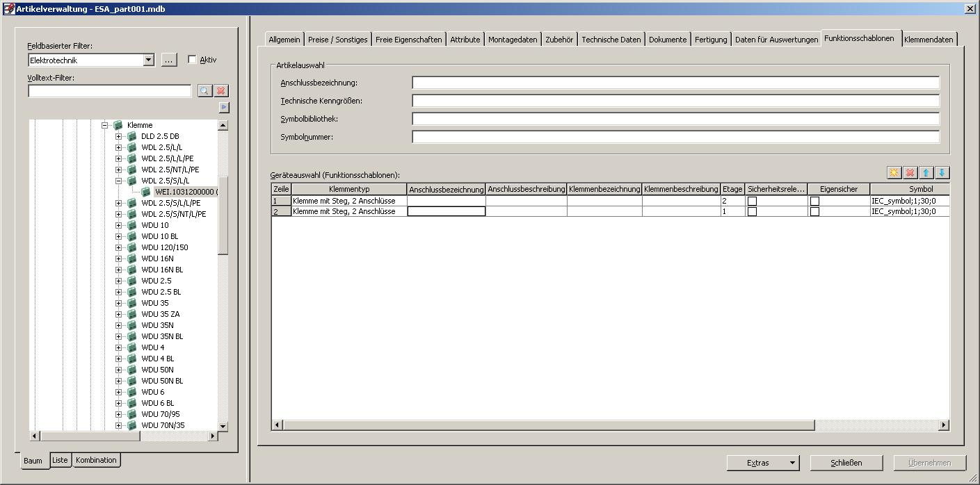Image resolution: width=980 pixels, height=485 pixels.
Task: Expand the DLD 2.5 DB node
Action: 118,136
